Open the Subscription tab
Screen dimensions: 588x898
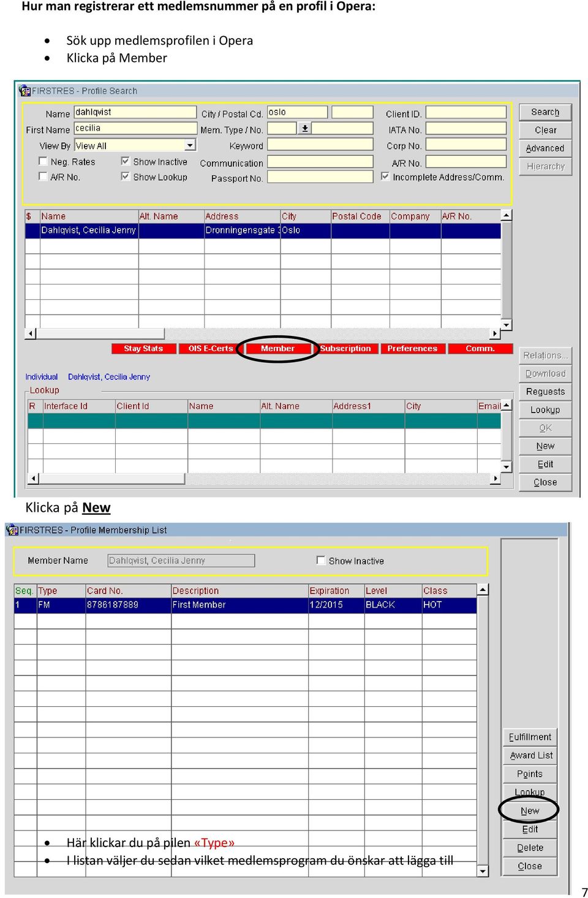coord(345,348)
